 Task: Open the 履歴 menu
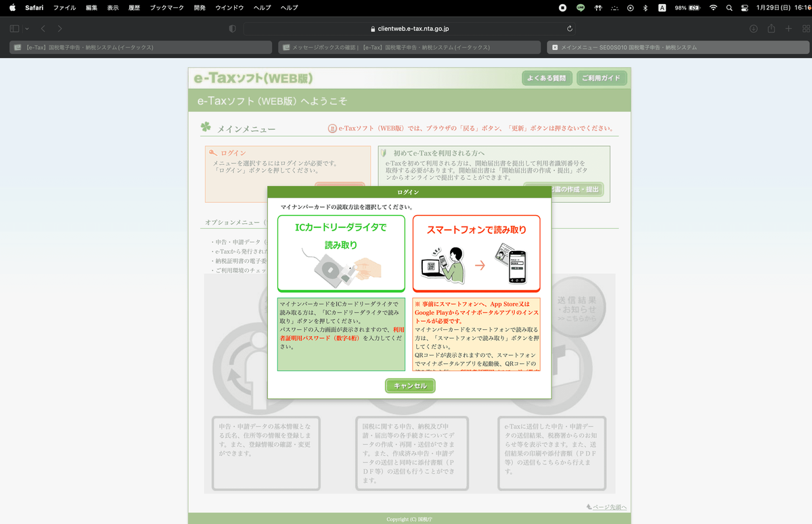pos(134,7)
